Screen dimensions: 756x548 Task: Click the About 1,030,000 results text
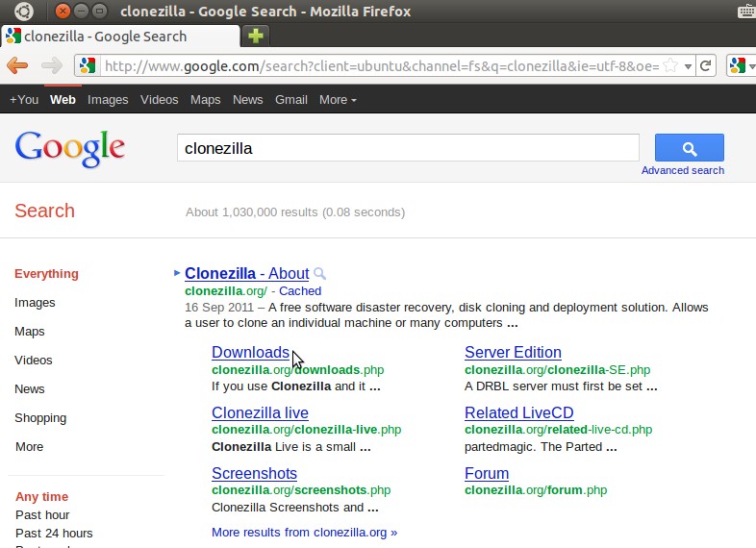coord(295,212)
